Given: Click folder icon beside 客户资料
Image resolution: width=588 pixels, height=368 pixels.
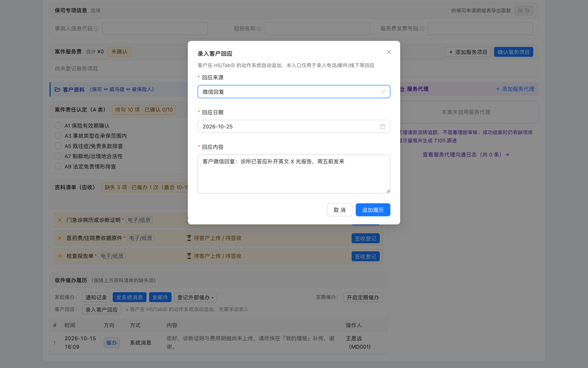Looking at the screenshot, I should coord(57,89).
